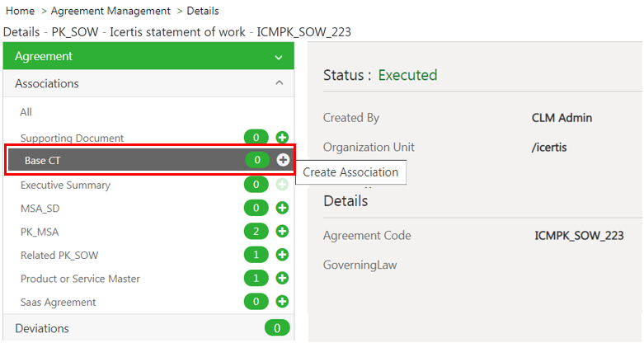Click Create Association plus on Base CT

tap(283, 160)
